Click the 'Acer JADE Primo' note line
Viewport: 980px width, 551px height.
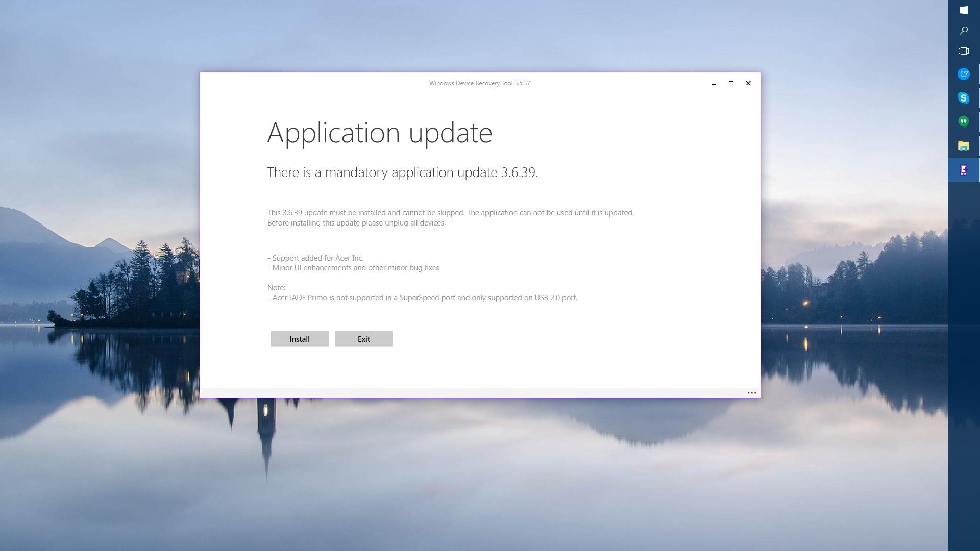tap(423, 298)
